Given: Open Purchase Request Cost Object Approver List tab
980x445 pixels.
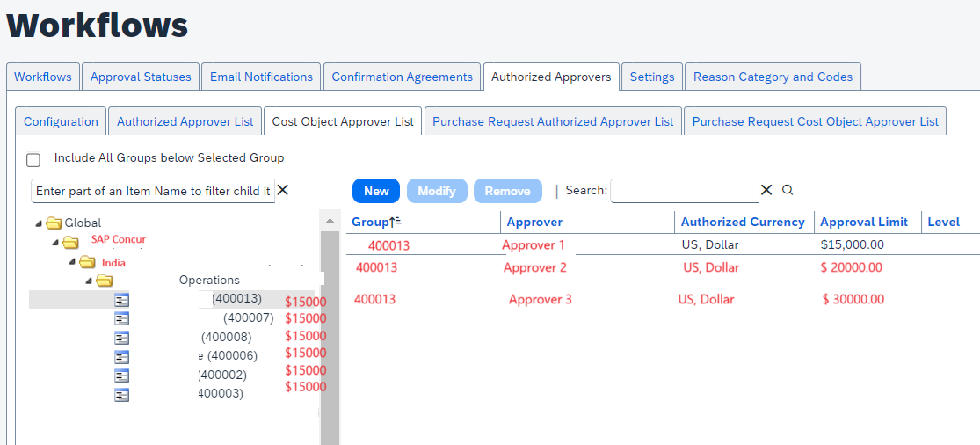Looking at the screenshot, I should pyautogui.click(x=815, y=121).
